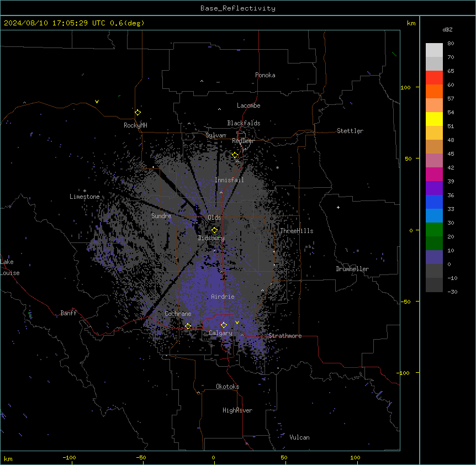
Task: Click the Drumheller town label
Action: pos(352,269)
